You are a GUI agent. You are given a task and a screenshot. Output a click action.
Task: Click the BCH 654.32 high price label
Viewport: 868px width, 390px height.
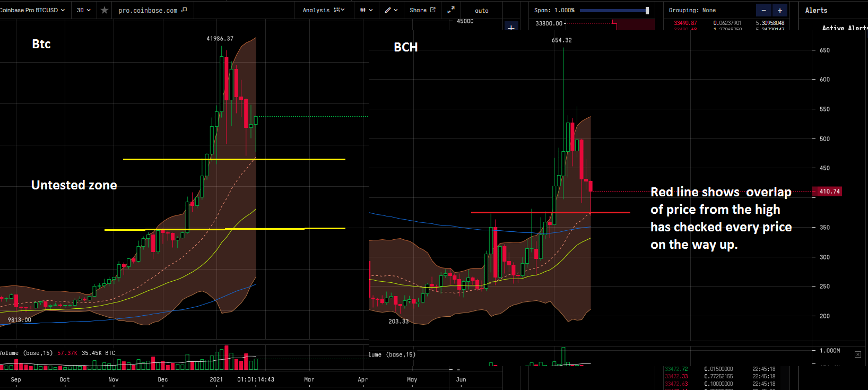tap(562, 40)
